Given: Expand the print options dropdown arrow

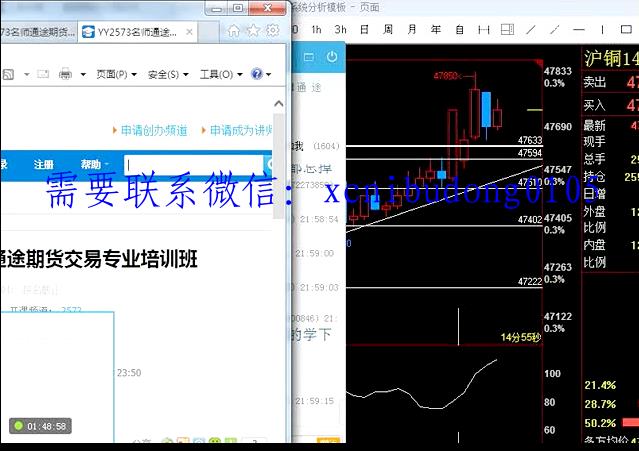Looking at the screenshot, I should tap(83, 75).
